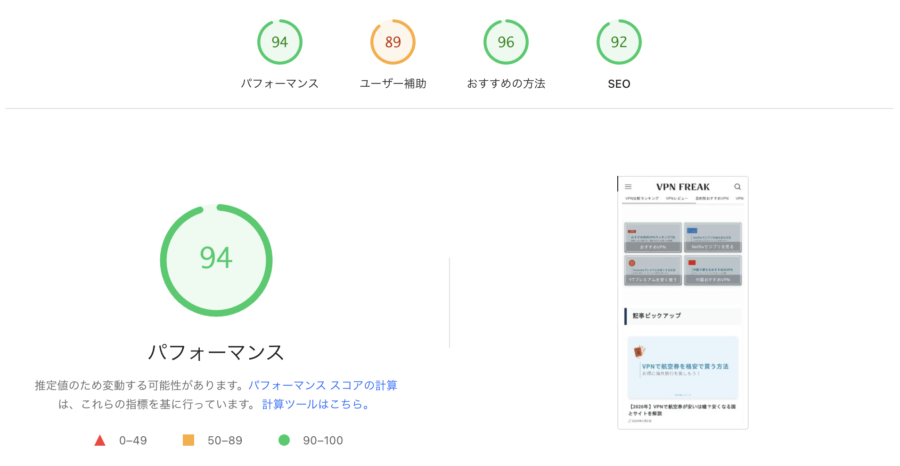Image resolution: width=900 pixels, height=466 pixels.
Task: Click the green circle 90–100 legend icon
Action: coord(284,440)
